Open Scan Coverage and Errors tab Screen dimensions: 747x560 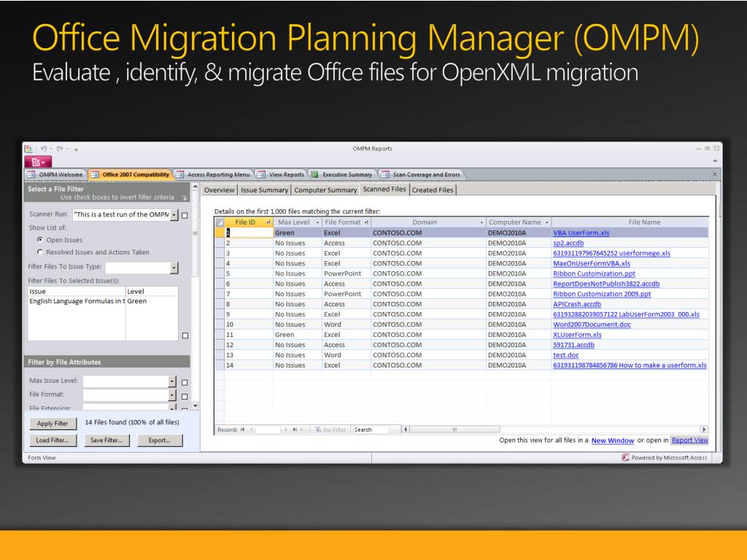[x=422, y=175]
